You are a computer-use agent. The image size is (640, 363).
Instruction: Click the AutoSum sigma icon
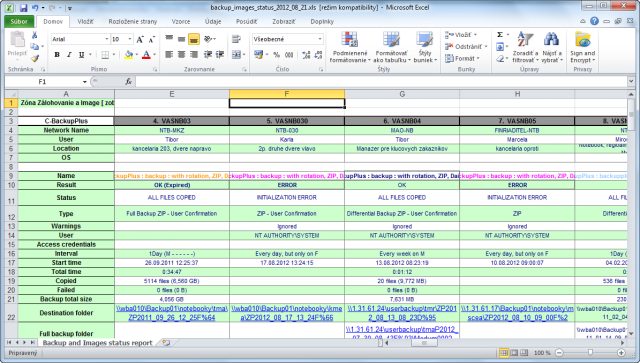click(500, 35)
